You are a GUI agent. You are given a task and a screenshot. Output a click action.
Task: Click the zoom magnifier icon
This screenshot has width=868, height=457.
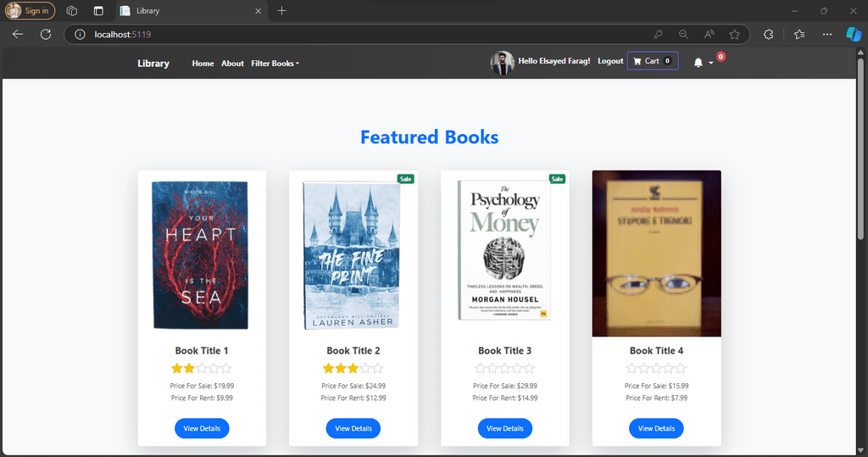click(683, 35)
